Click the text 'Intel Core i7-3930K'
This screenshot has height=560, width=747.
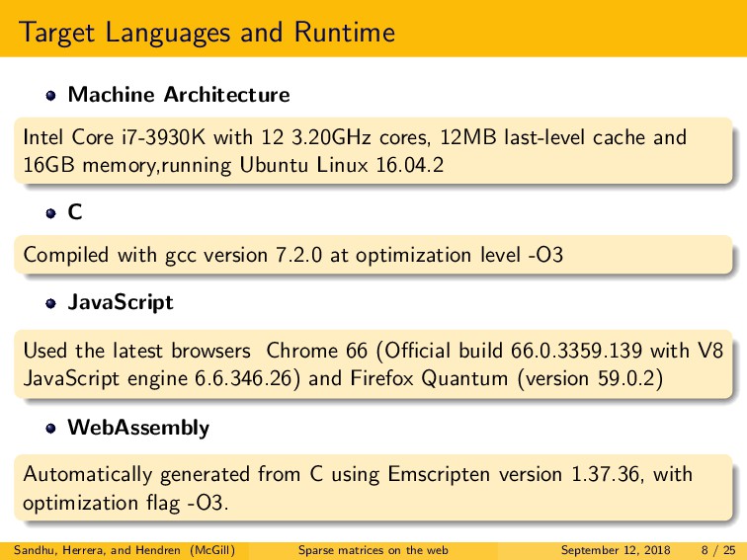[x=115, y=137]
